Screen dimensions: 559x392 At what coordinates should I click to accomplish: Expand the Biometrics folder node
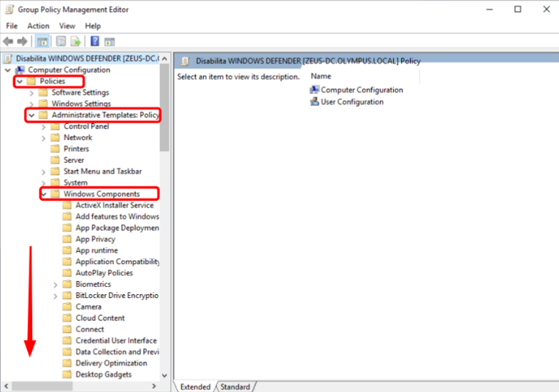coord(56,284)
